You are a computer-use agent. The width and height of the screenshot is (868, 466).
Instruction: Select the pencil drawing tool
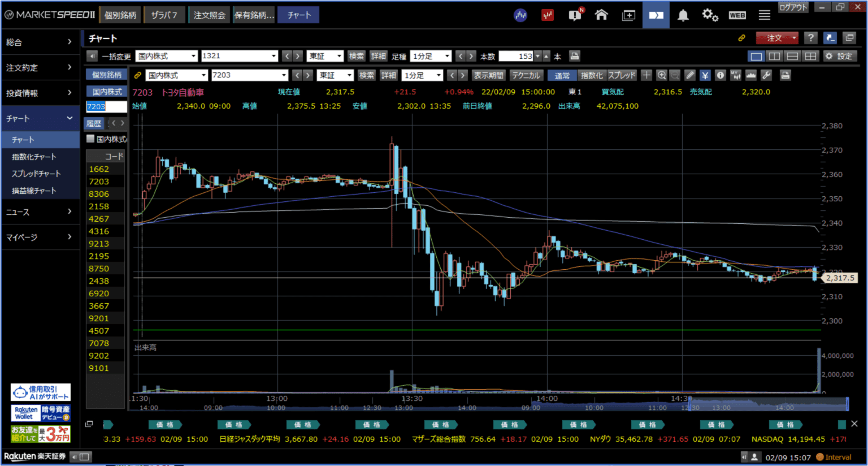(690, 75)
